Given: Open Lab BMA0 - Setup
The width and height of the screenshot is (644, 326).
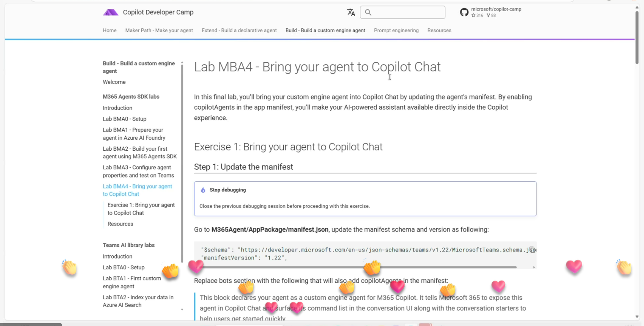Looking at the screenshot, I should click(125, 119).
